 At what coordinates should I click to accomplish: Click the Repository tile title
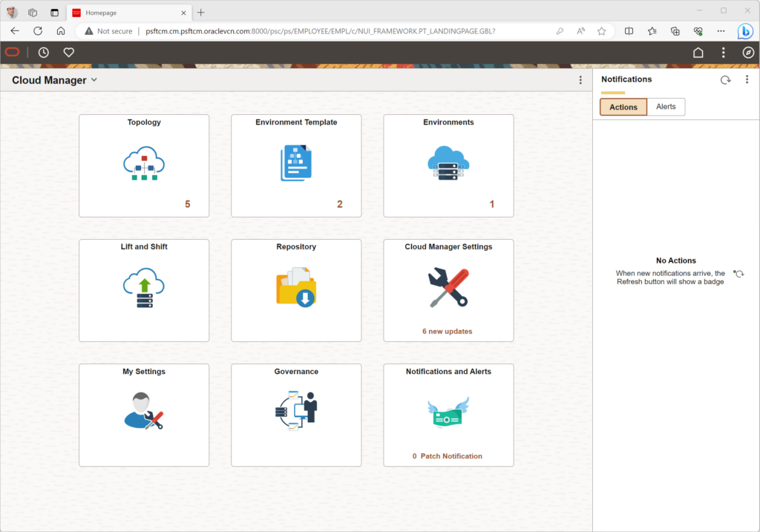(x=296, y=246)
